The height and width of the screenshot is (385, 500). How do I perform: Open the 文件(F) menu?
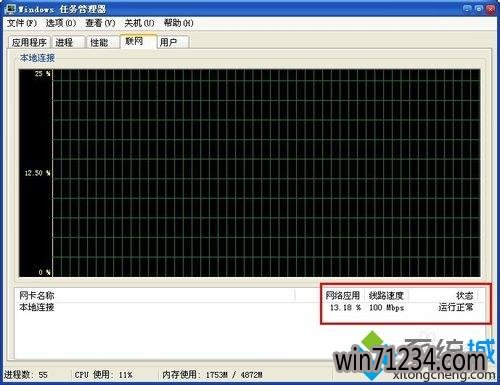pyautogui.click(x=22, y=23)
